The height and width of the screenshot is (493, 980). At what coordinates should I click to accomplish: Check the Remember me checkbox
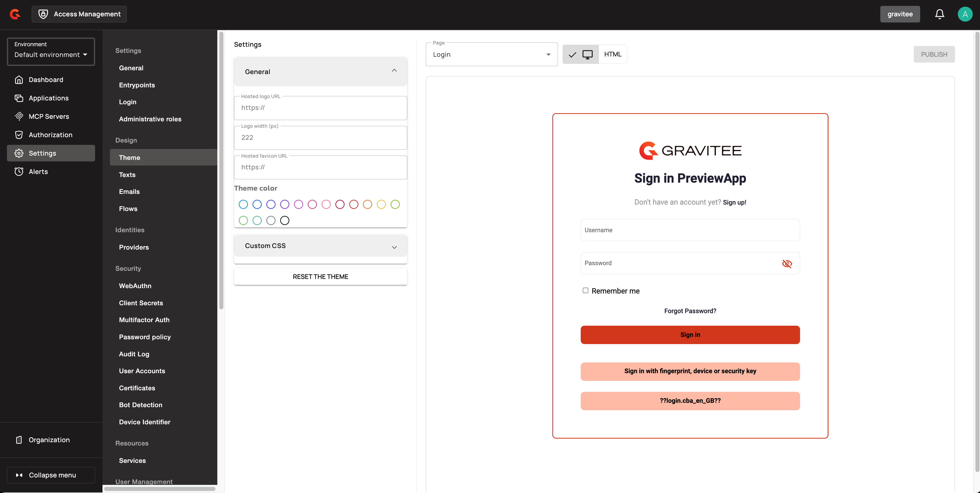[x=585, y=290]
